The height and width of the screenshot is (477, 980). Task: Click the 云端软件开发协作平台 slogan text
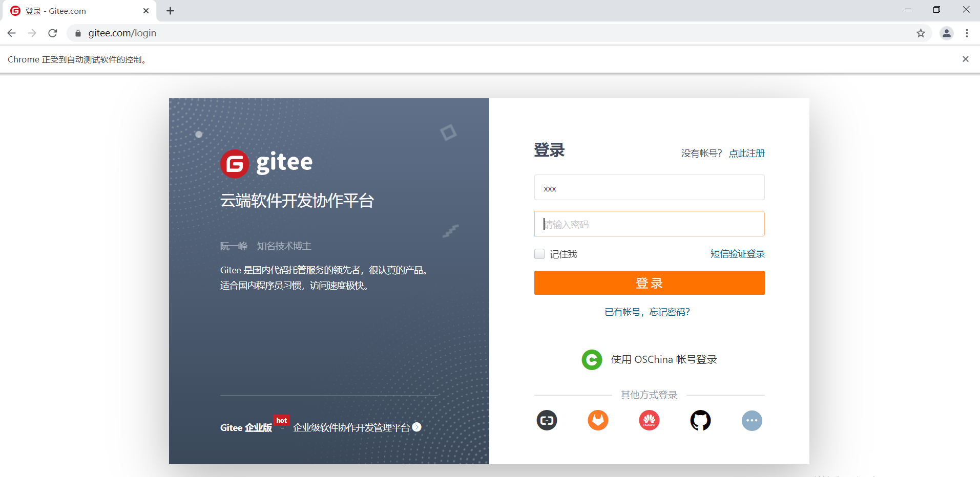[x=297, y=201]
